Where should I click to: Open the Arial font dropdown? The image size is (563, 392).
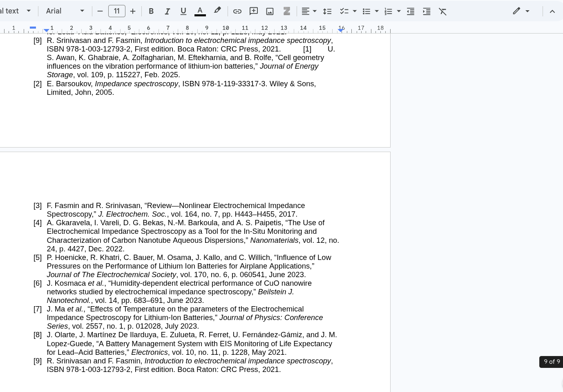click(65, 11)
